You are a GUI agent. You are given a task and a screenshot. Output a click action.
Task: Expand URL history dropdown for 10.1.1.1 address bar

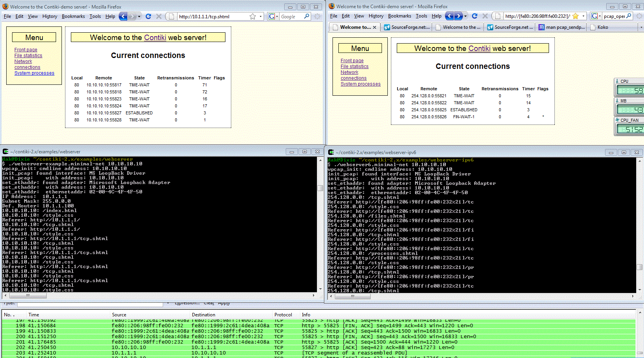point(260,16)
